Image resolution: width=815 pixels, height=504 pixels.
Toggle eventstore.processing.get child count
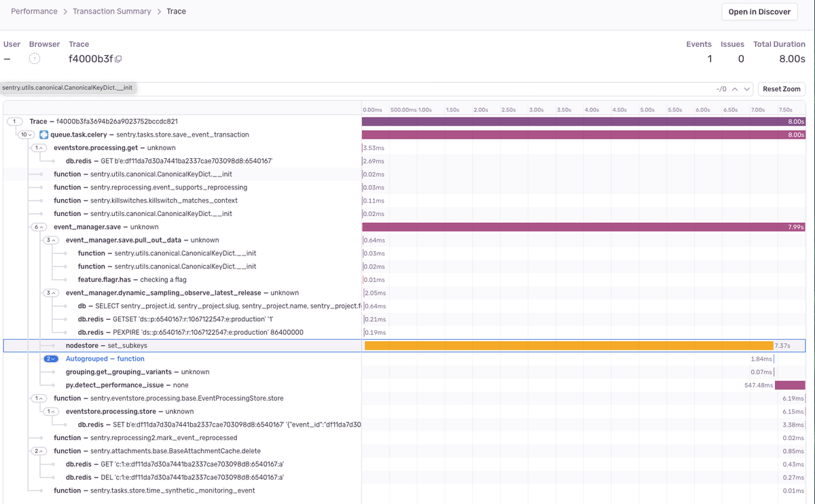tap(39, 147)
